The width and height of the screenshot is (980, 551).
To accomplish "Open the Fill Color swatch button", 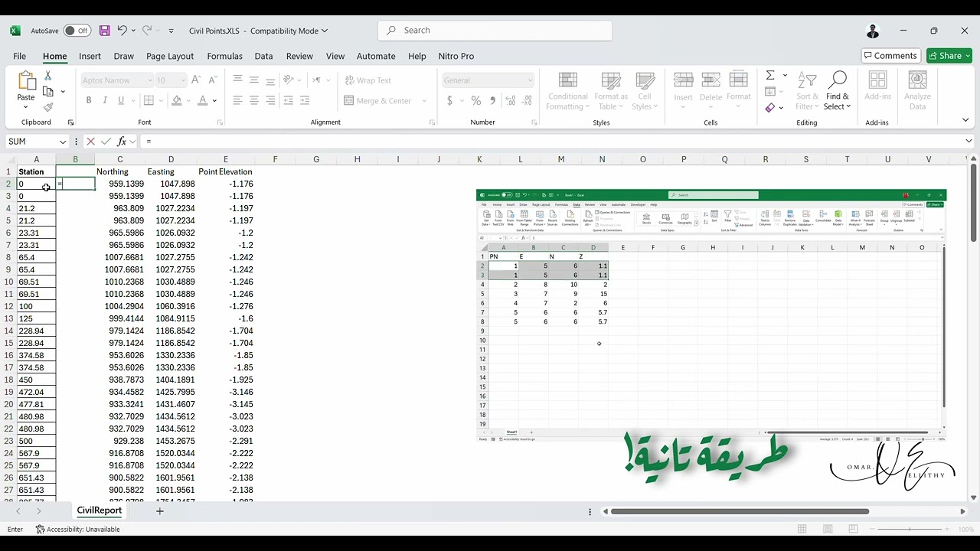I will pyautogui.click(x=177, y=100).
